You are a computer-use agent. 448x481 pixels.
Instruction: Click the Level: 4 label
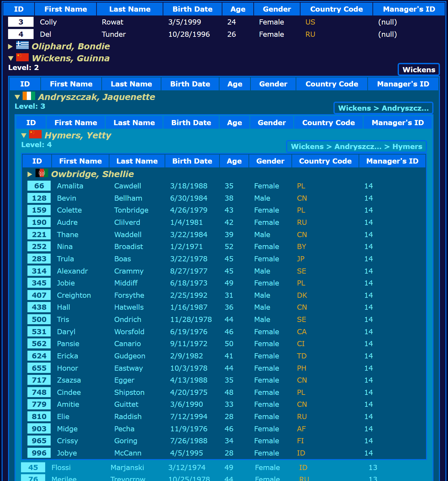[36, 145]
